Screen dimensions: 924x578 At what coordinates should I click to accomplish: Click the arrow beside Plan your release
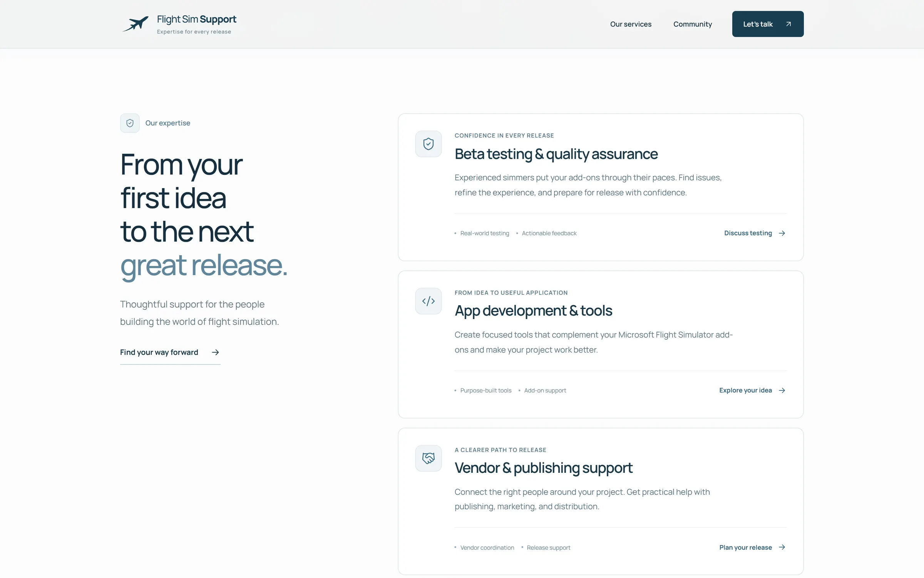coord(782,547)
